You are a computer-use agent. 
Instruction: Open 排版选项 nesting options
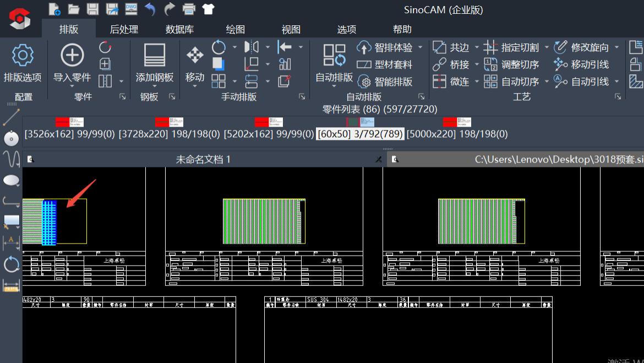(23, 63)
